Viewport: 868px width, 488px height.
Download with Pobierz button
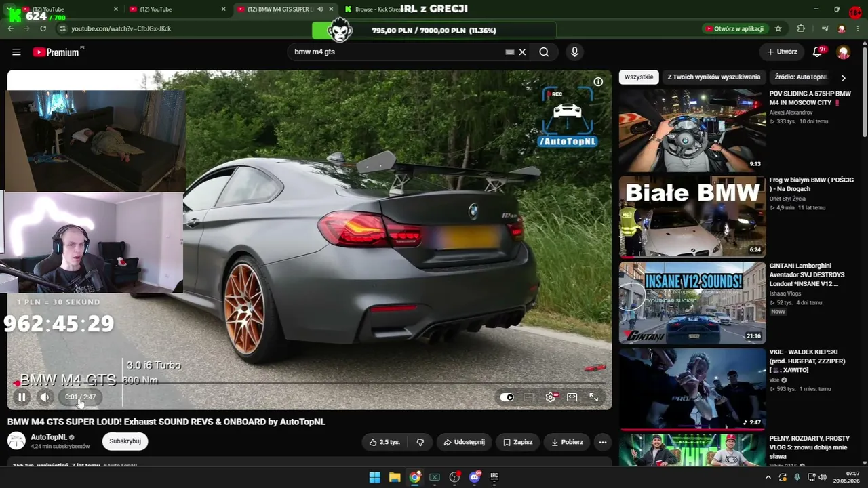tap(567, 442)
